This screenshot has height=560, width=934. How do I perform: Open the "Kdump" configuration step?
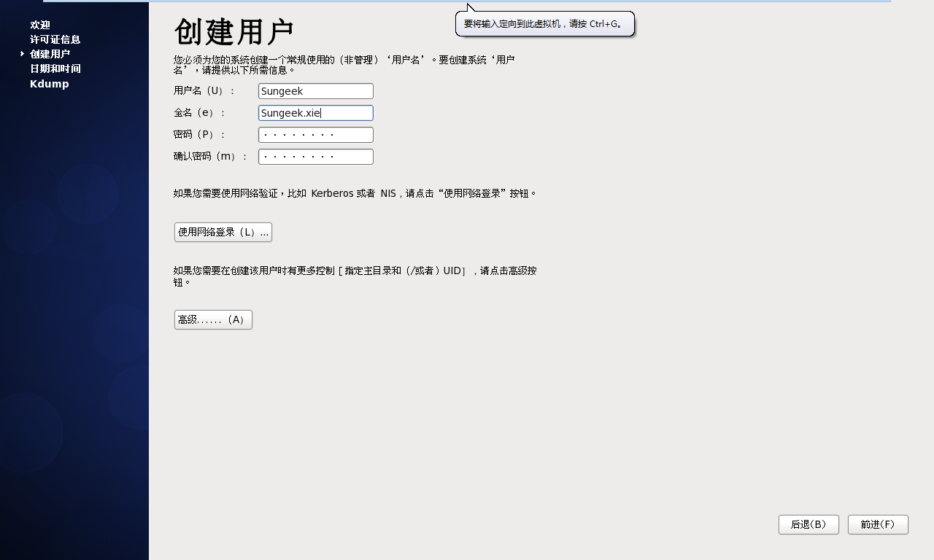[x=49, y=83]
